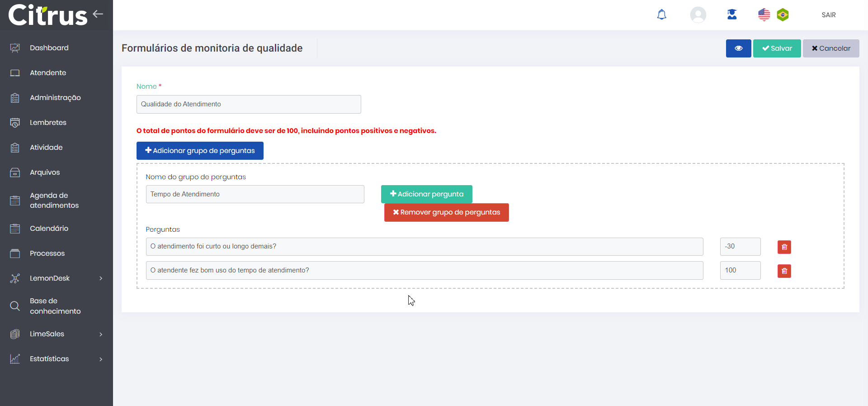Open Dashboard from the sidebar
868x406 pixels.
tap(49, 48)
